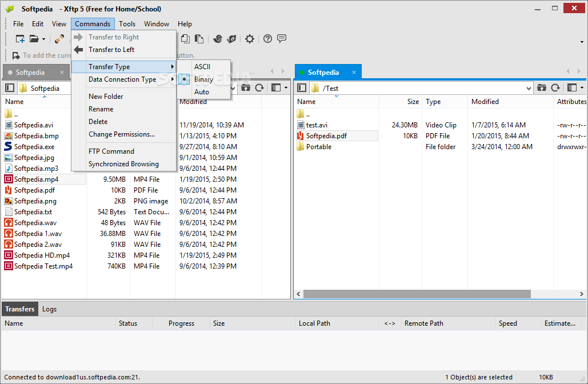Image resolution: width=588 pixels, height=384 pixels.
Task: Choose New Folder in the Commands menu
Action: click(124, 97)
